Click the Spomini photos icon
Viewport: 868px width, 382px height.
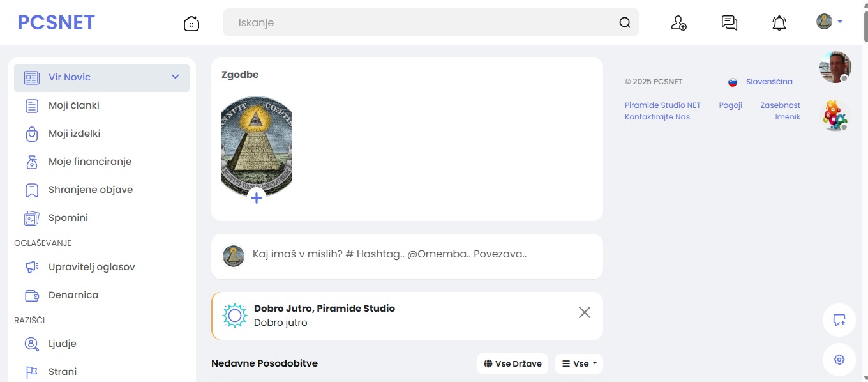[x=32, y=218]
